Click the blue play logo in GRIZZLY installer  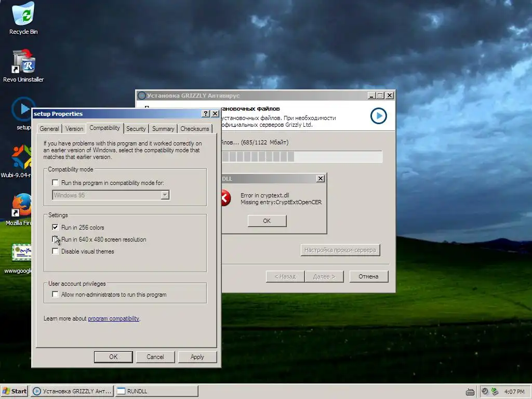tap(378, 116)
